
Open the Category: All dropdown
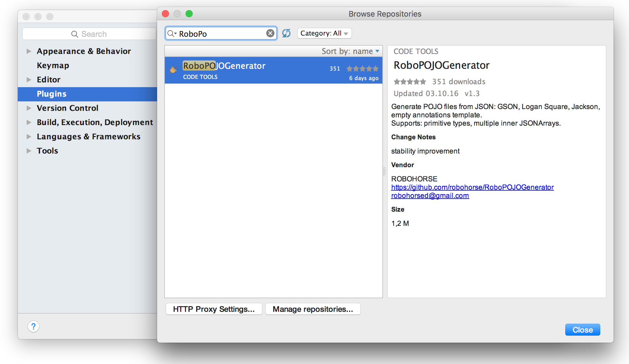pyautogui.click(x=324, y=33)
